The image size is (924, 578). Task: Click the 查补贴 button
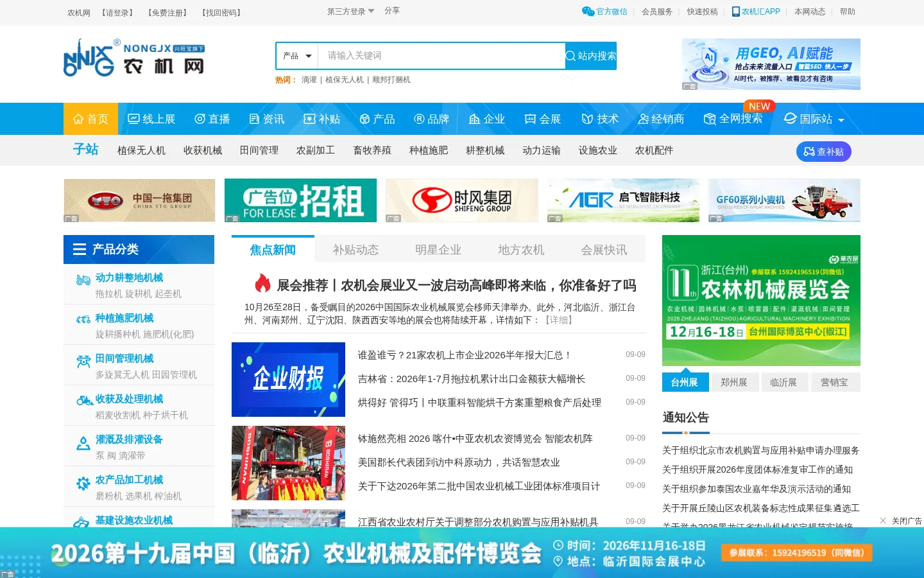pos(824,152)
